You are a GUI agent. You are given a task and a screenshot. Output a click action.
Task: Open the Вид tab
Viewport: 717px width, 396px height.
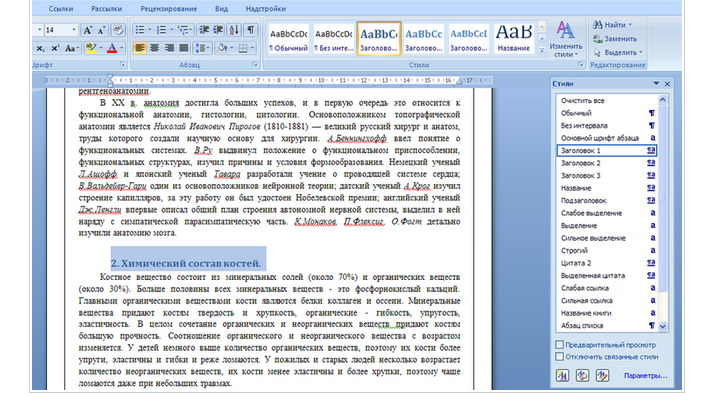[221, 9]
